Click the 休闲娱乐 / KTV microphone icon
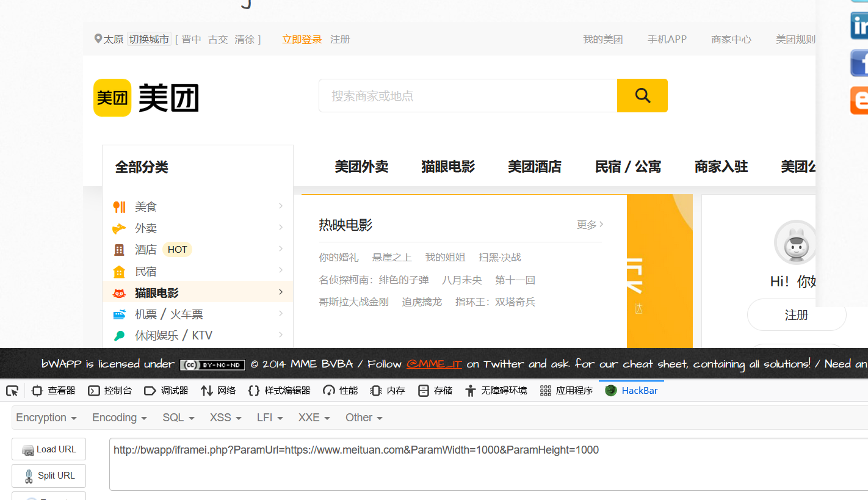The width and height of the screenshot is (868, 500). coord(119,336)
